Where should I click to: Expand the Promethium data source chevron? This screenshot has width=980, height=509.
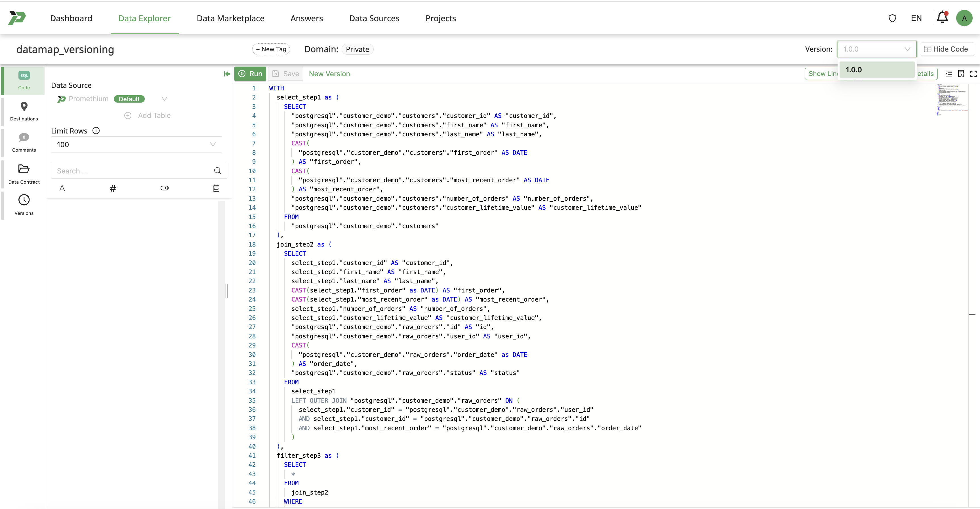tap(164, 99)
